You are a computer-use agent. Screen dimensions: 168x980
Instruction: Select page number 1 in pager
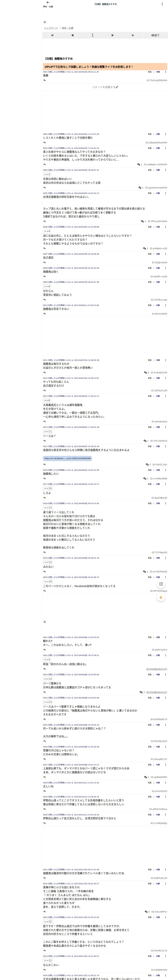click(x=92, y=35)
